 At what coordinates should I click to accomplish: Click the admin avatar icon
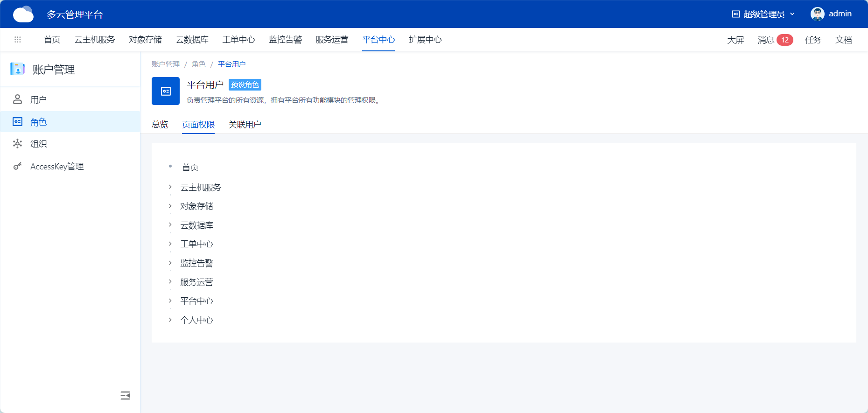coord(817,14)
